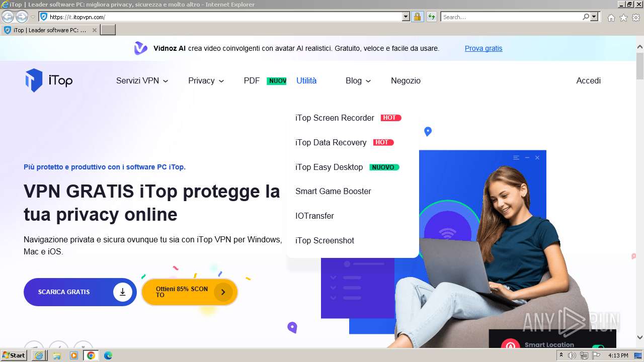
Task: Click the download arrow icon on Scarica Gratis
Action: click(122, 292)
